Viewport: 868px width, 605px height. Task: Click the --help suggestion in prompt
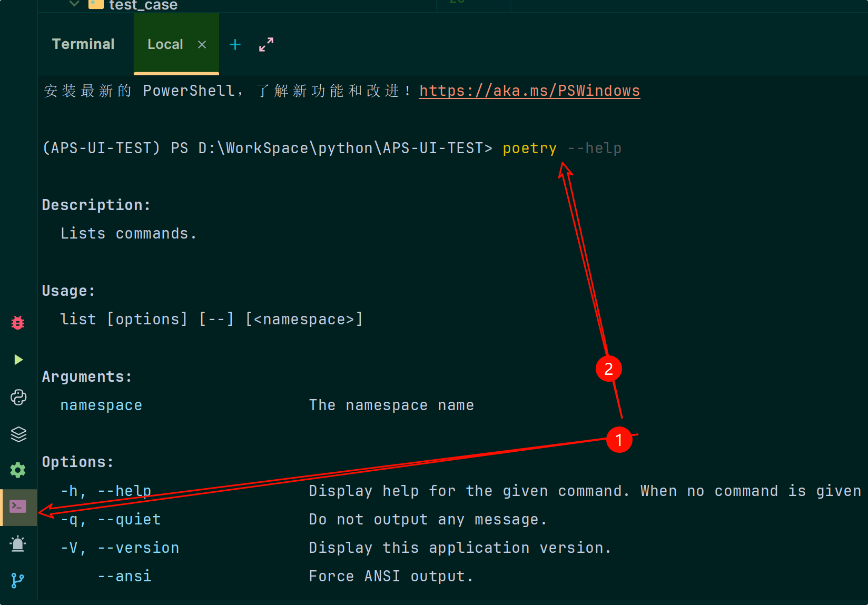tap(595, 148)
